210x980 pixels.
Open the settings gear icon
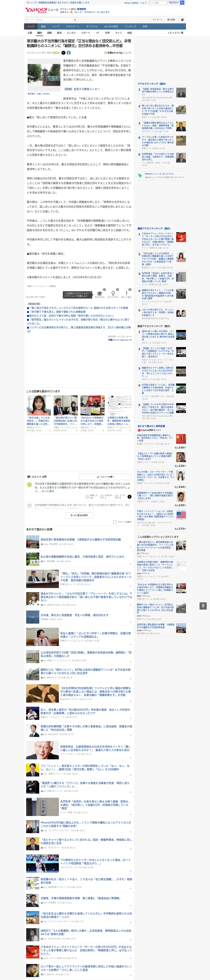[x=182, y=20]
